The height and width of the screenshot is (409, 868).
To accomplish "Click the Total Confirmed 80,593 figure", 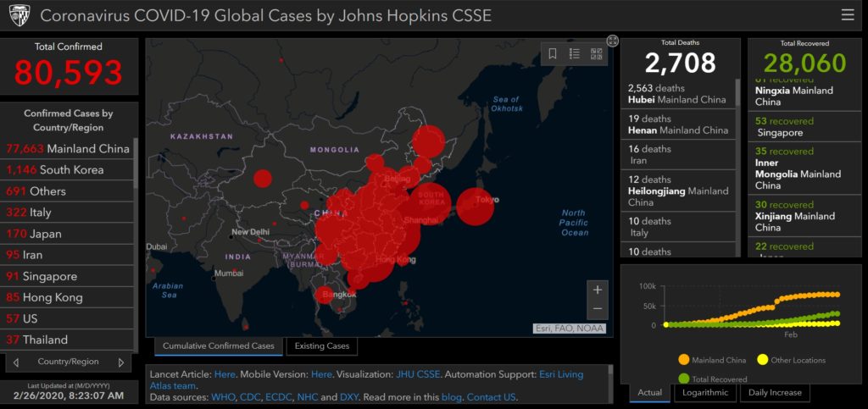I will pos(69,73).
